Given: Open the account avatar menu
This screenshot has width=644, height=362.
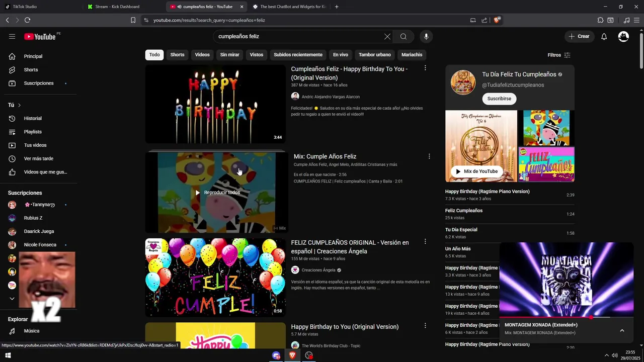Looking at the screenshot, I should pos(623,36).
